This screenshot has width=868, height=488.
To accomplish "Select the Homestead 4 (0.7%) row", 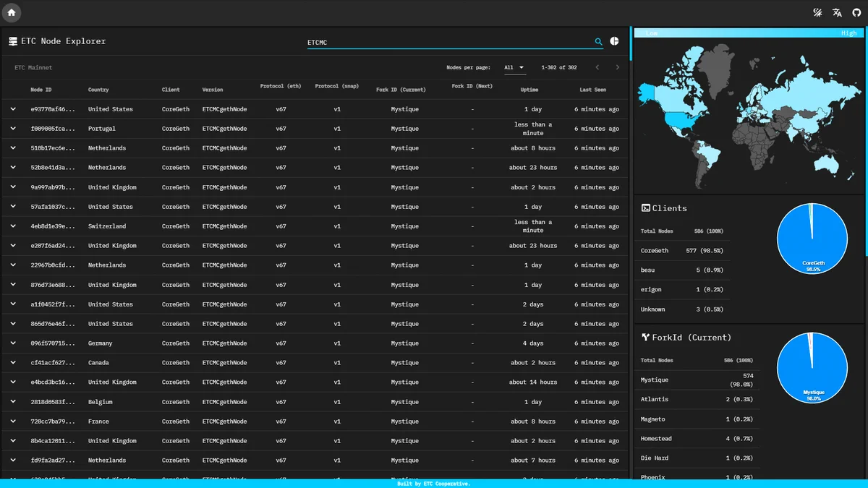I will click(699, 439).
